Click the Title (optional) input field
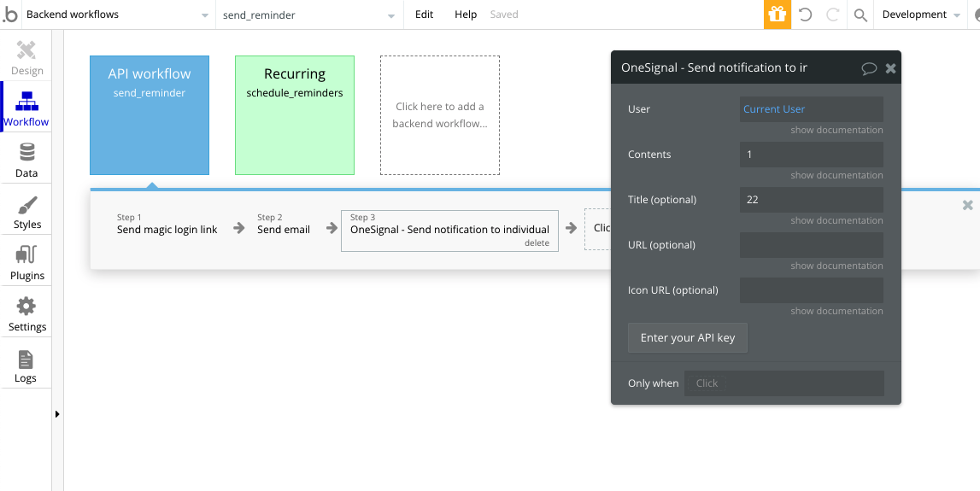Viewport: 980px width, 491px height. pos(811,200)
